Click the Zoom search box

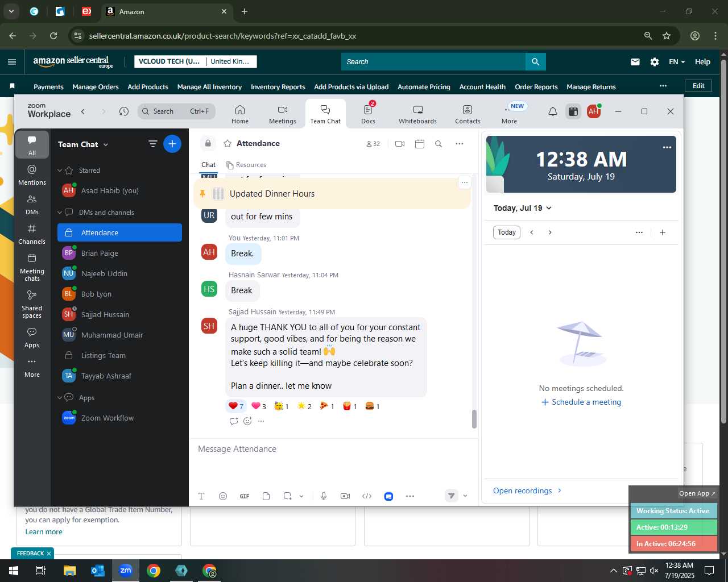pos(176,111)
